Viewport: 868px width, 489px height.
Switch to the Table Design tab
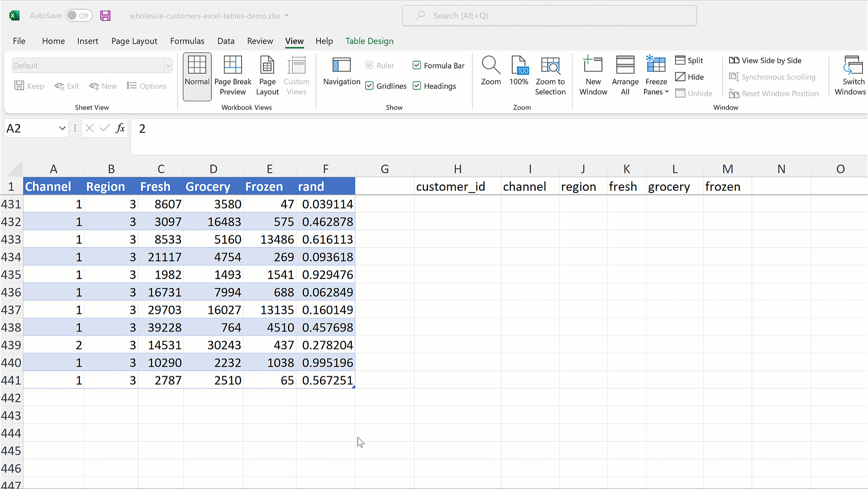[369, 41]
